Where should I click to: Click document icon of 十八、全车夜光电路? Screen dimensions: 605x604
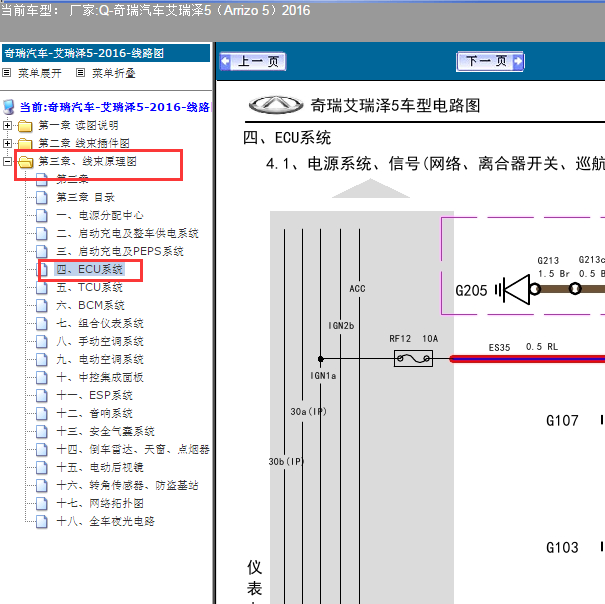42,521
